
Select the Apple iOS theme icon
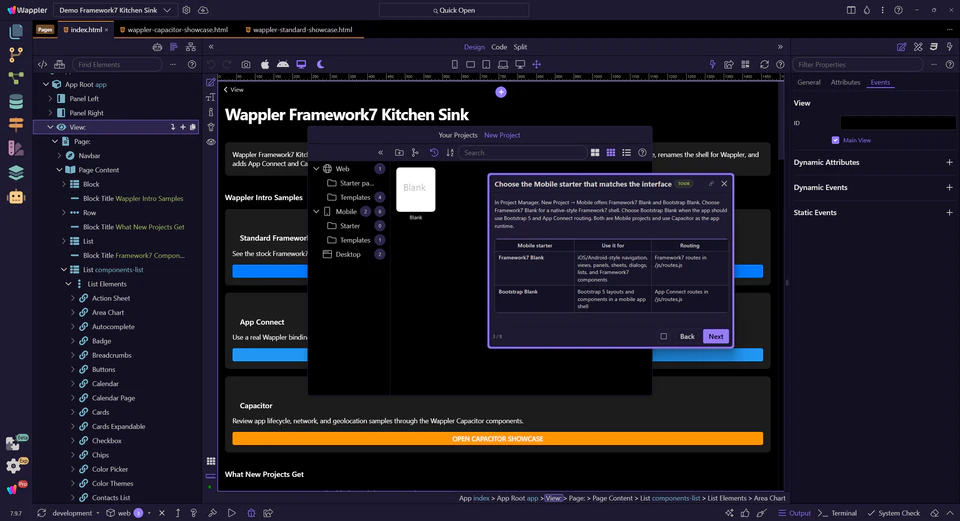coord(264,64)
